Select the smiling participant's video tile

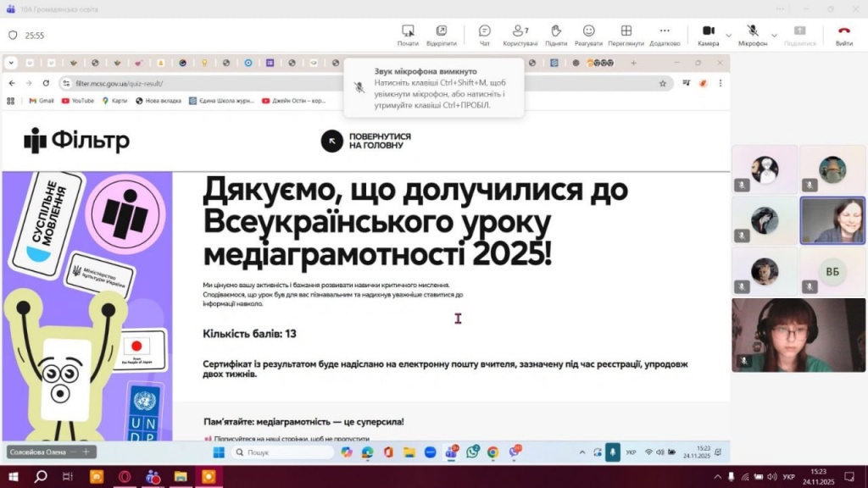[x=832, y=220]
